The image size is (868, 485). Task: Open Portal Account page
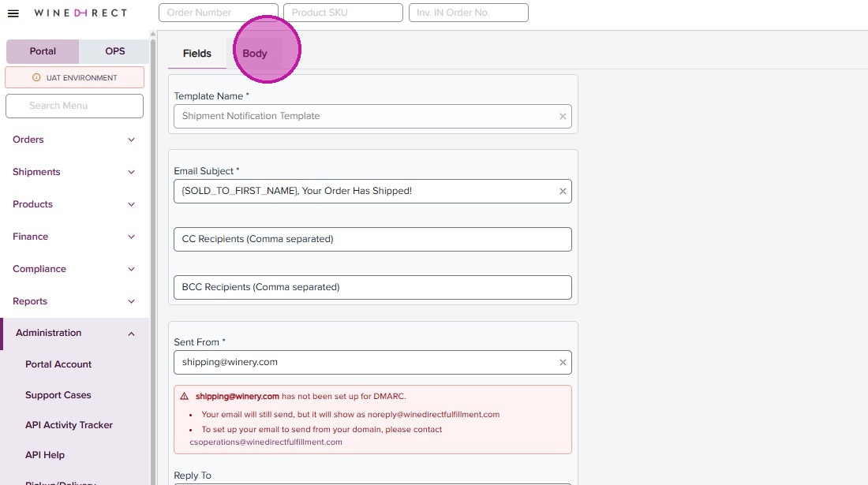[58, 364]
